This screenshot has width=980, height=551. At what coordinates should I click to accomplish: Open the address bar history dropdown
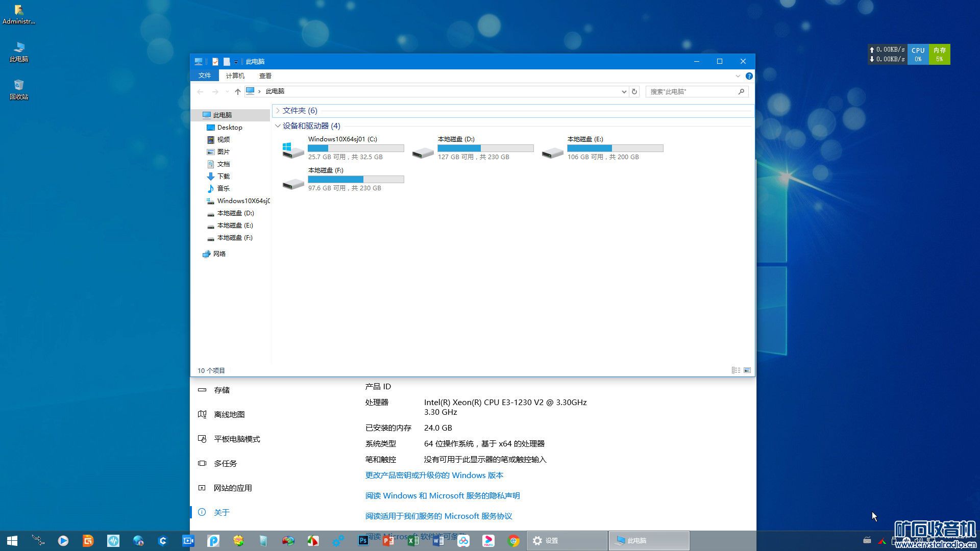(x=624, y=91)
